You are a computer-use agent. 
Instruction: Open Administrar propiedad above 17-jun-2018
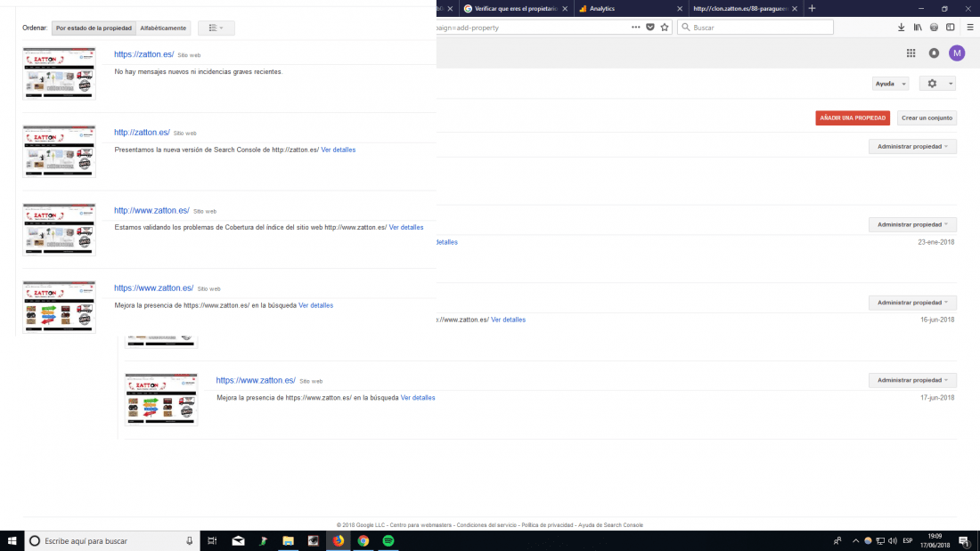click(912, 380)
